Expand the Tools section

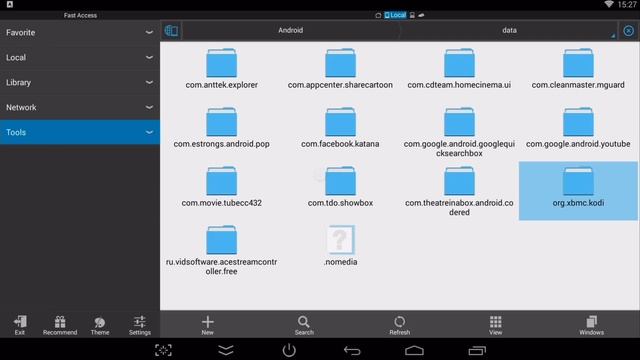point(80,132)
